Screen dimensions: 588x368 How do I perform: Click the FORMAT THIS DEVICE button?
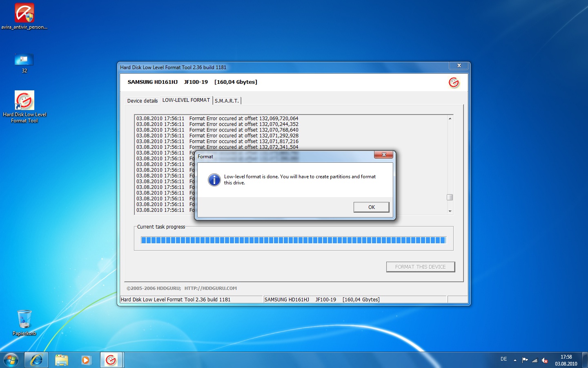pyautogui.click(x=421, y=267)
